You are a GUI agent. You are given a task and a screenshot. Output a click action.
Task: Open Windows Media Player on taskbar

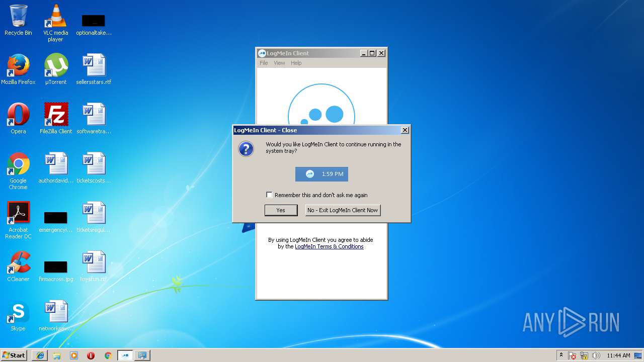[74, 355]
